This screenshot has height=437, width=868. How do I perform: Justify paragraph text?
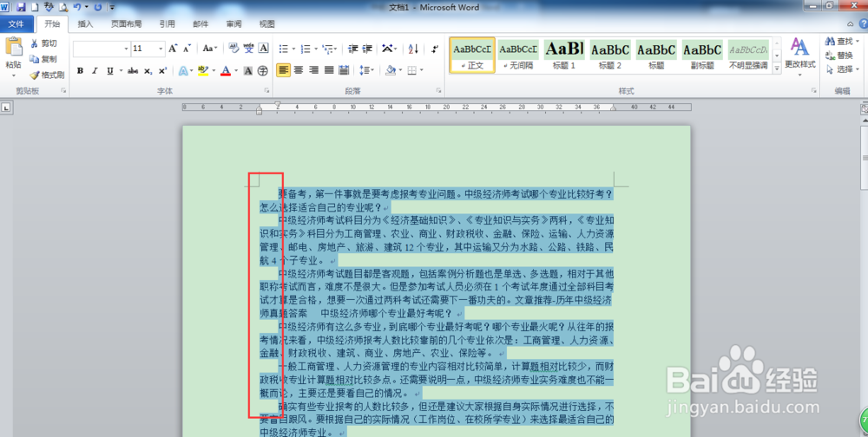coord(329,70)
